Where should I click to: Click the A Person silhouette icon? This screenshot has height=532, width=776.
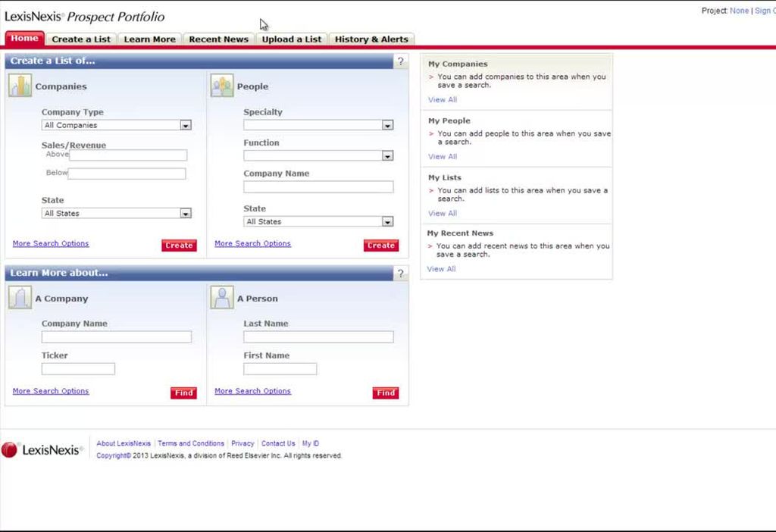[222, 298]
